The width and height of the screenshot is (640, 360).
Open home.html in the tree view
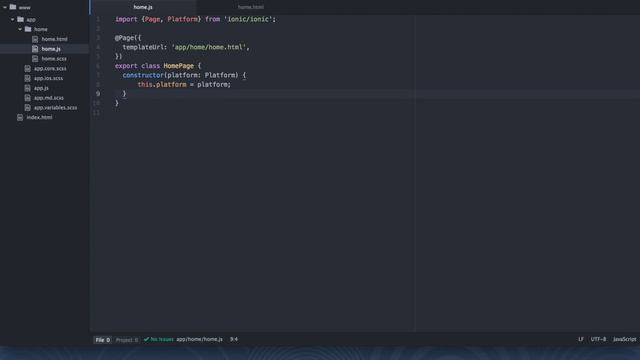pyautogui.click(x=54, y=39)
